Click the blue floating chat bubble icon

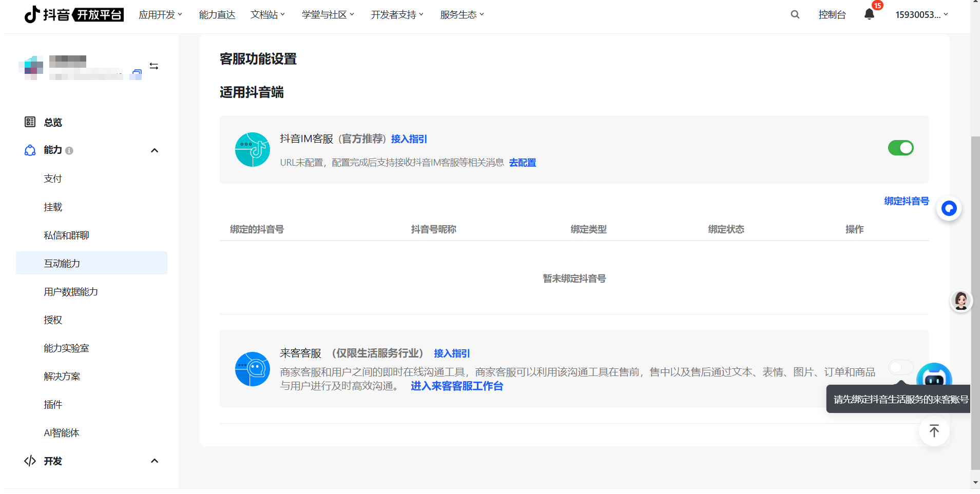(x=949, y=208)
